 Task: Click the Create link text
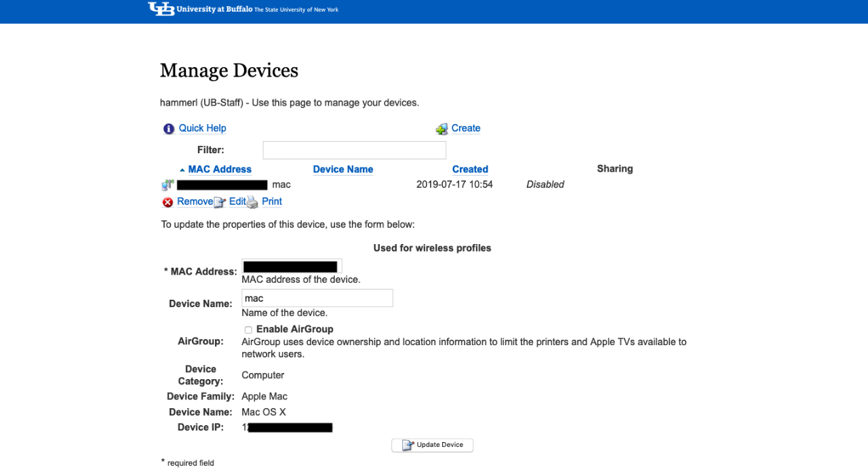tap(466, 128)
